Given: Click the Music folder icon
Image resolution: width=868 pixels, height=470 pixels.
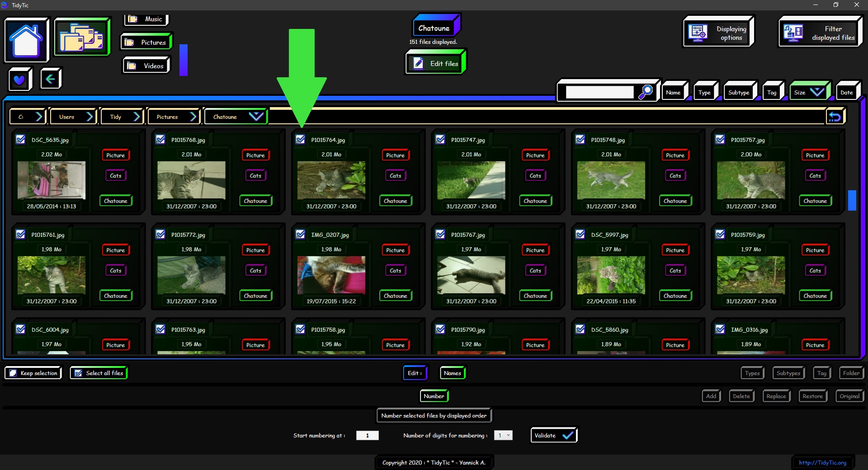Looking at the screenshot, I should click(x=132, y=19).
